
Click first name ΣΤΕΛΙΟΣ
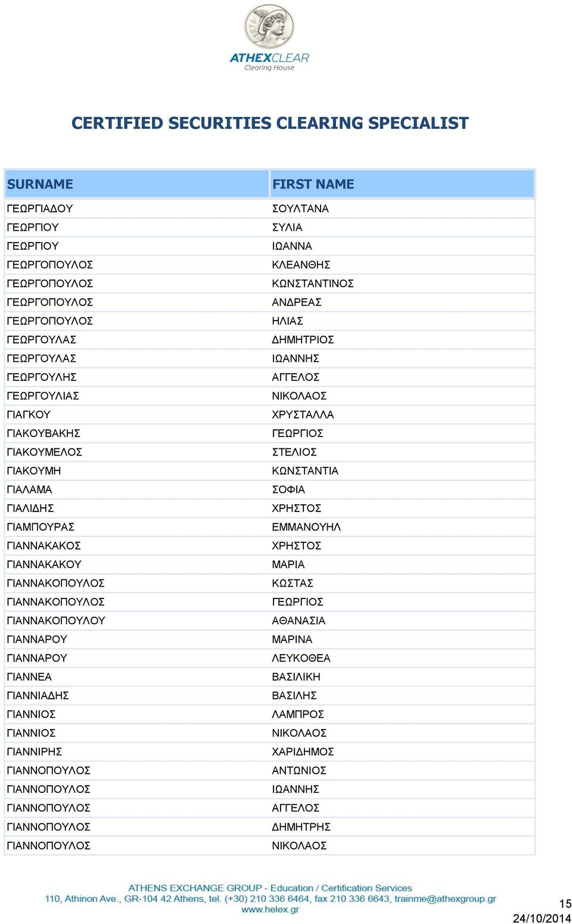point(294,452)
